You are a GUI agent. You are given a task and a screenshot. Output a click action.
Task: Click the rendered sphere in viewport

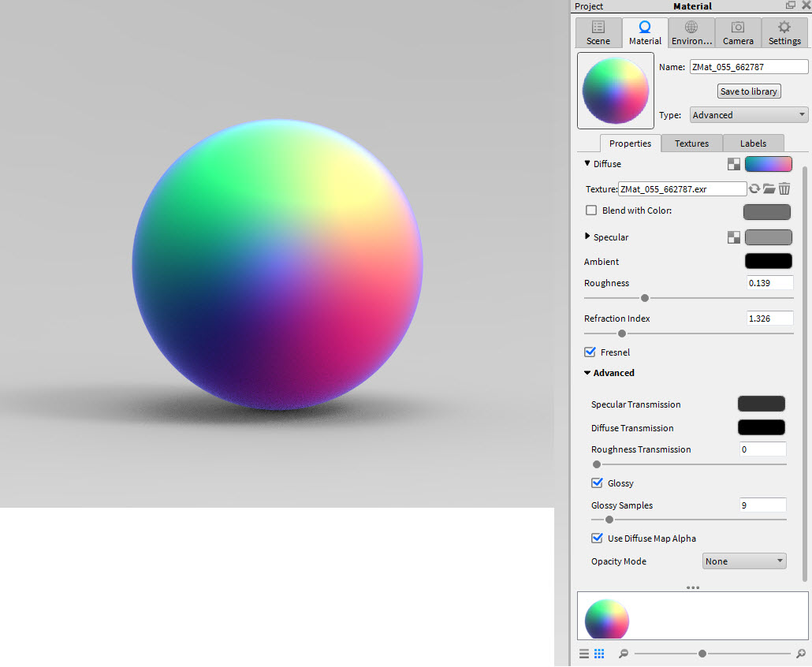pos(277,265)
